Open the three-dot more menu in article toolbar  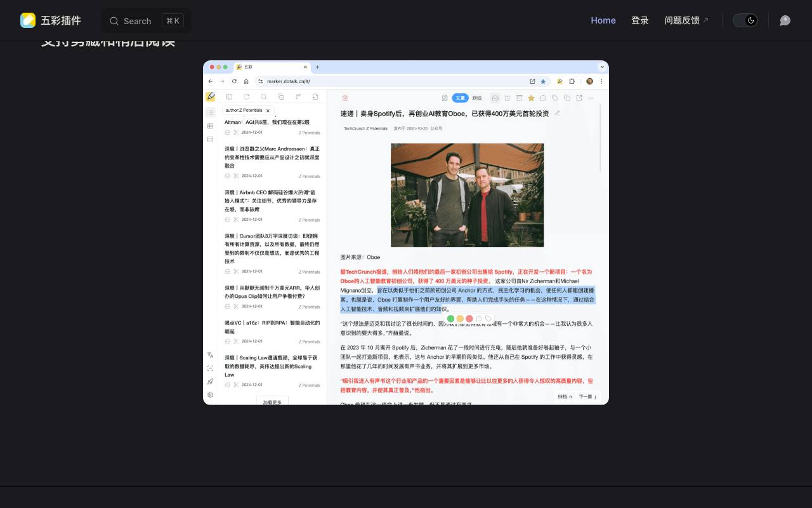[x=591, y=98]
